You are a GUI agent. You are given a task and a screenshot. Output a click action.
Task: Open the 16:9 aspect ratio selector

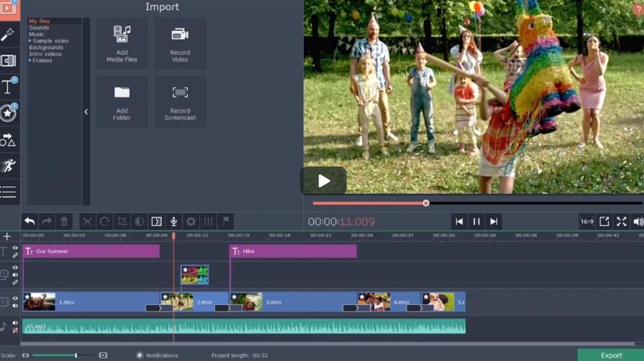[x=587, y=222]
